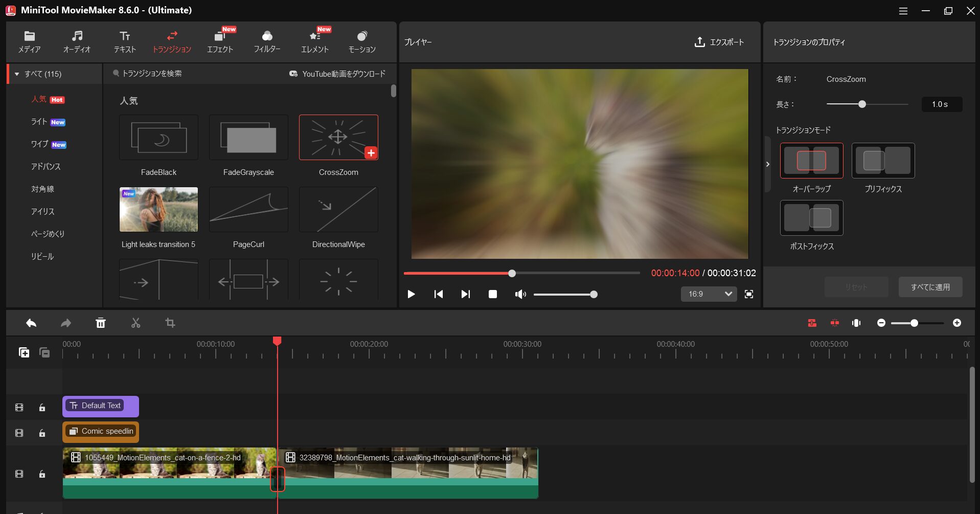Select the ワイプ category
This screenshot has width=980, height=514.
point(49,144)
